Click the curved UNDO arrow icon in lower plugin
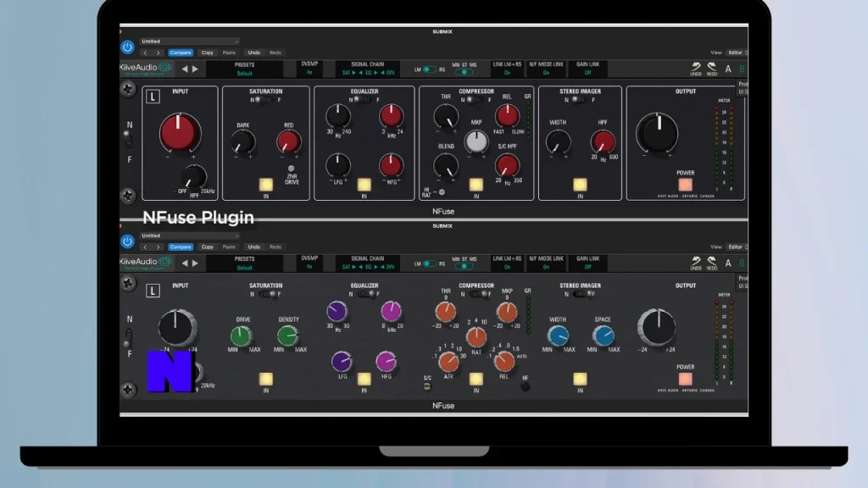Viewport: 868px width, 488px height. click(x=696, y=263)
